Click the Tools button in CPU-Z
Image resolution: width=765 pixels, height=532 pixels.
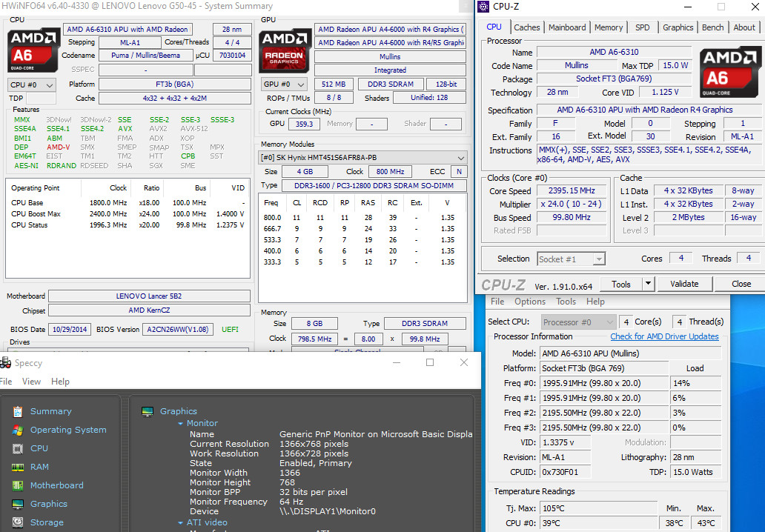coord(620,284)
